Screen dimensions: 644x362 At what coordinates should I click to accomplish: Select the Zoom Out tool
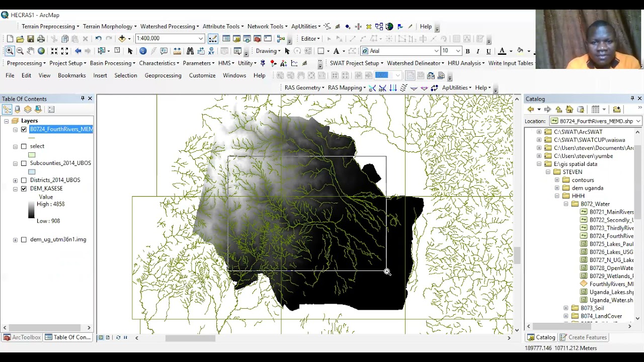click(20, 51)
